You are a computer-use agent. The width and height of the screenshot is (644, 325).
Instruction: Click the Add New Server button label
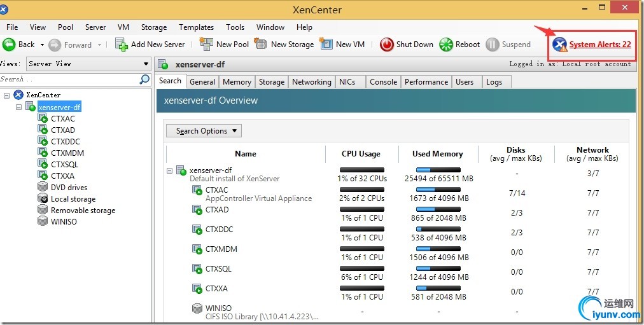[x=158, y=45]
